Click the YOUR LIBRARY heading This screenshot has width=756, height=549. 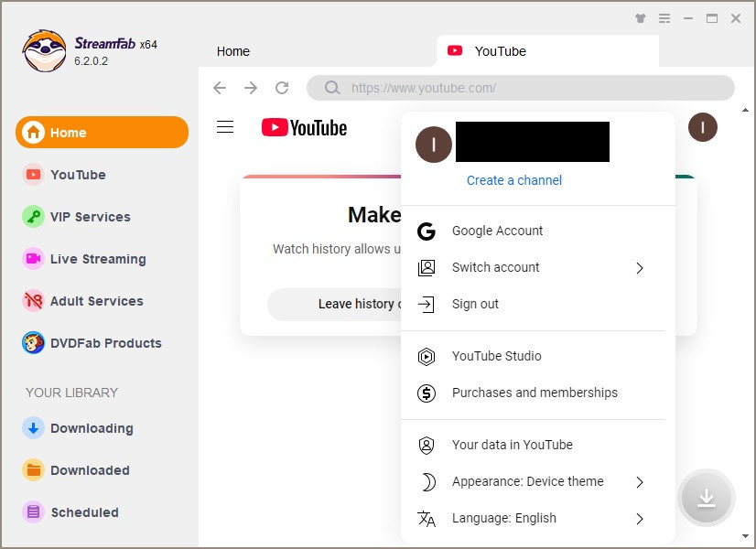(71, 393)
